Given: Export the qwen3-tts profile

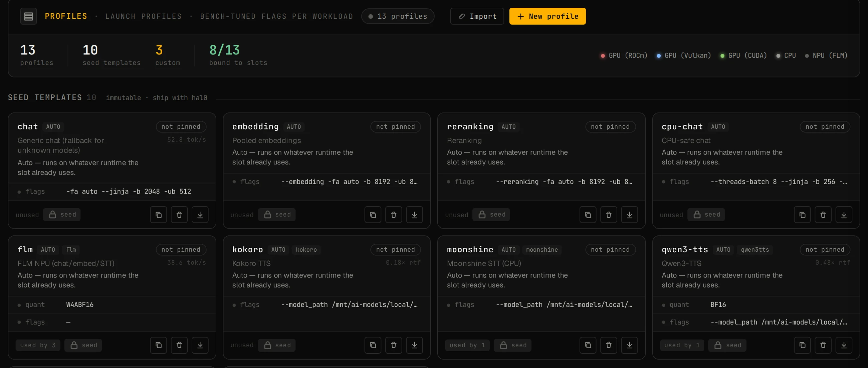Looking at the screenshot, I should pos(844,345).
